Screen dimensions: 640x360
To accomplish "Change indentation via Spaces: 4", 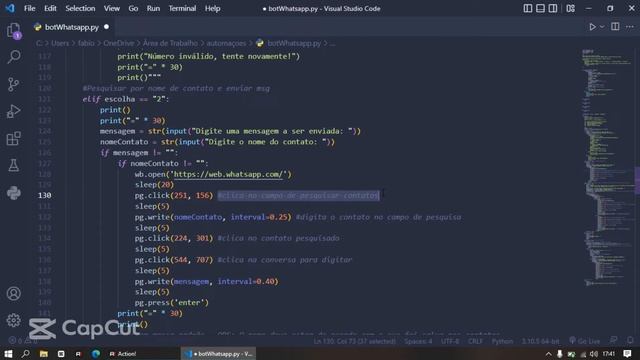I will (418, 341).
